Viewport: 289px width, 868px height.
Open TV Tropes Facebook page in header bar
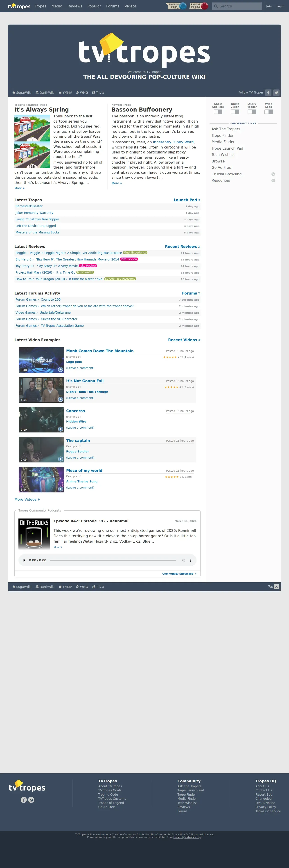[x=268, y=93]
